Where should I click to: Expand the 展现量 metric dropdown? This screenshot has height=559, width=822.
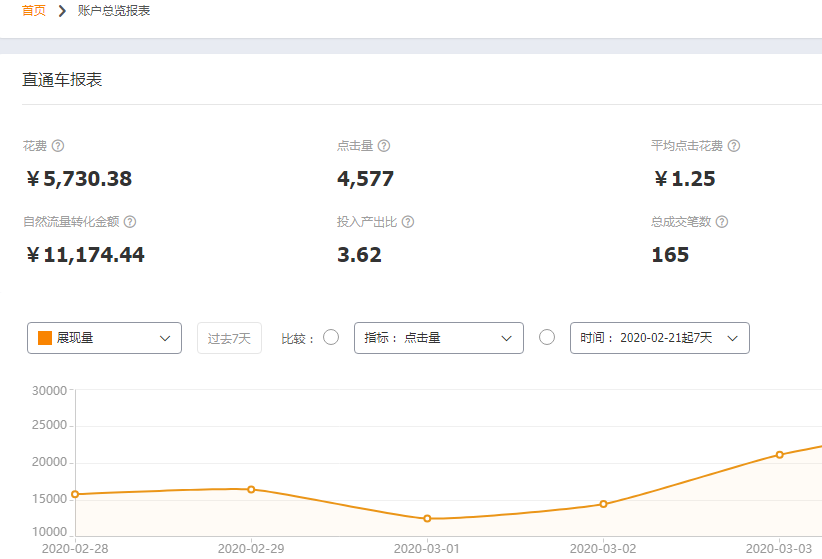tap(104, 338)
